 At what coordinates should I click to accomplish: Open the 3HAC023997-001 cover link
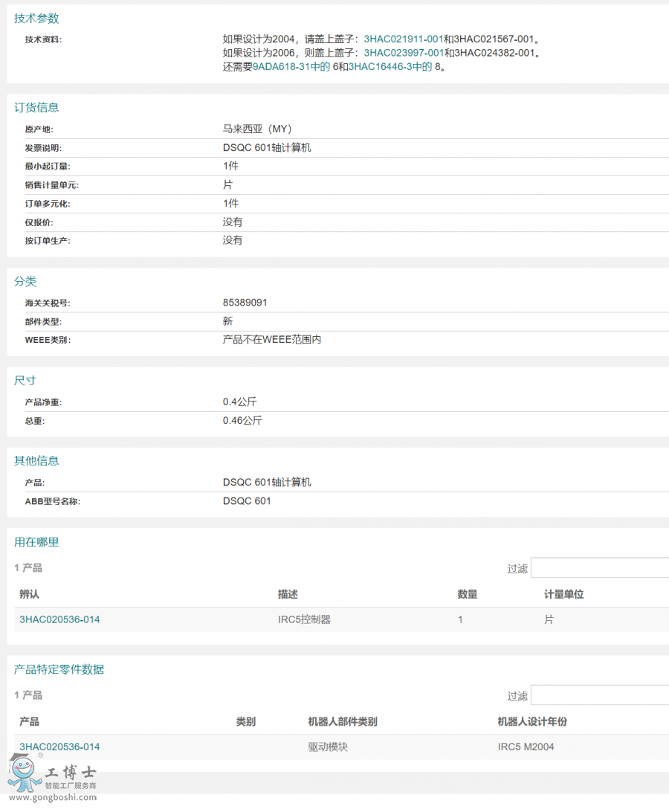[404, 53]
